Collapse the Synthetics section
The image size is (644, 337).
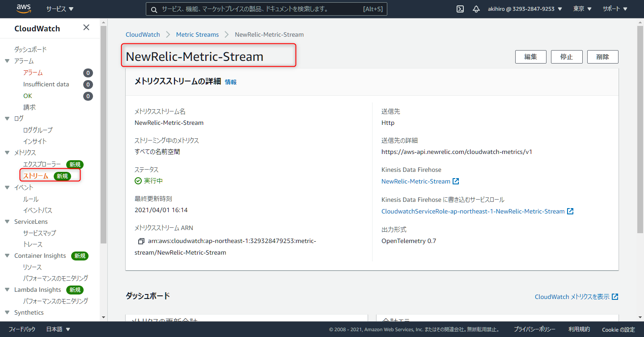[x=7, y=312]
